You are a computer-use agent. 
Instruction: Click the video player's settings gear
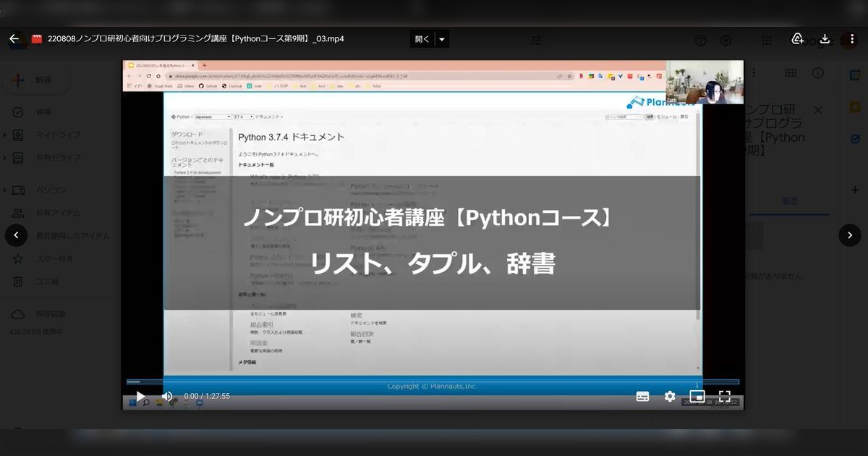click(x=669, y=396)
